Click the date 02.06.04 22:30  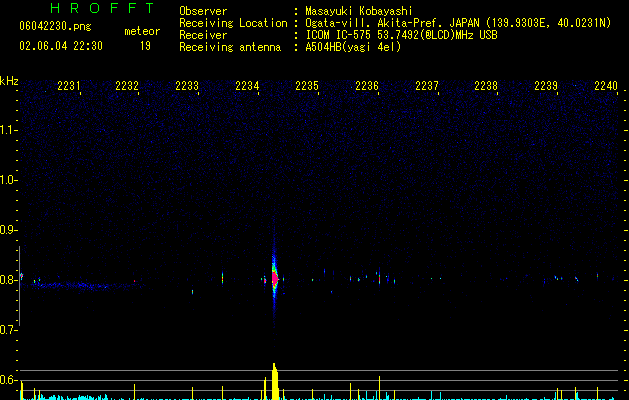tap(61, 46)
